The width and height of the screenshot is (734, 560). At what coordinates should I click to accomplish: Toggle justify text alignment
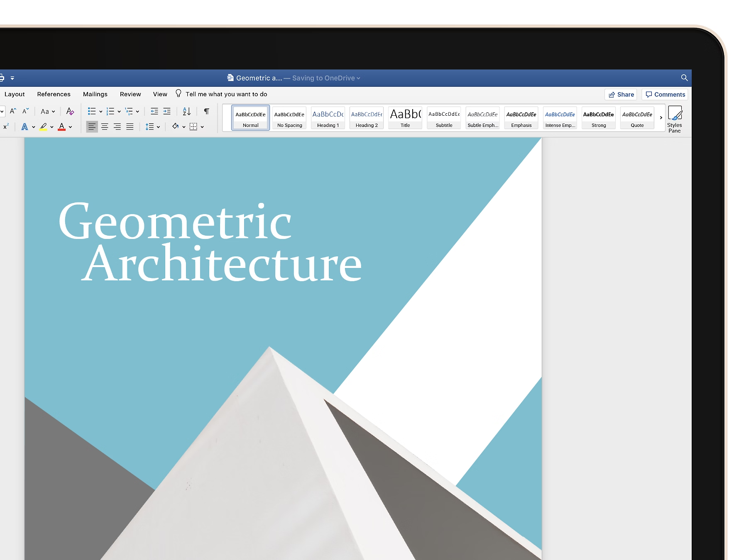[x=130, y=127]
